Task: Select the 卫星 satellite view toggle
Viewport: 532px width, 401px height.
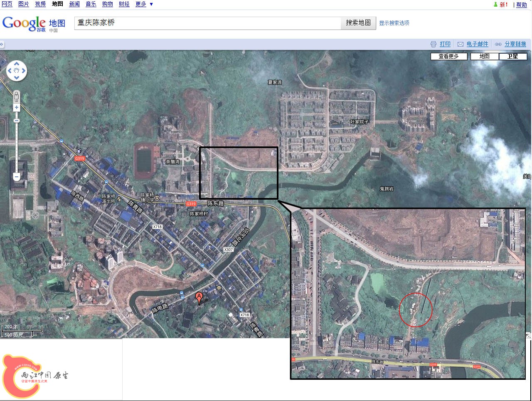Action: (513, 56)
